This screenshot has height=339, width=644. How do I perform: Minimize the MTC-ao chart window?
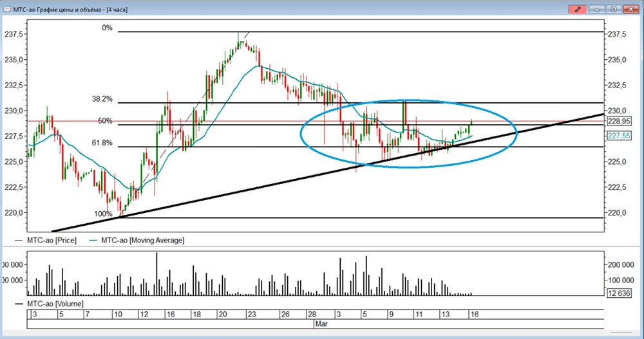click(x=597, y=9)
